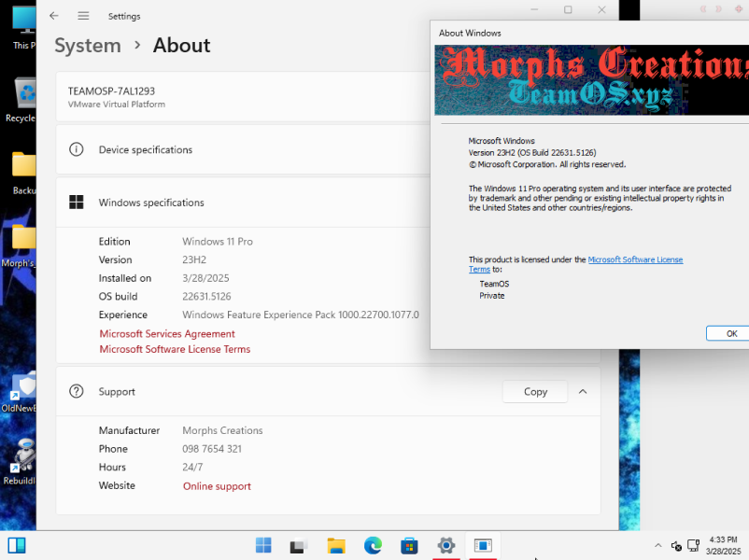Screen dimensions: 749x560
Task: Select the Recycle Bin desktop icon
Action: click(x=21, y=100)
